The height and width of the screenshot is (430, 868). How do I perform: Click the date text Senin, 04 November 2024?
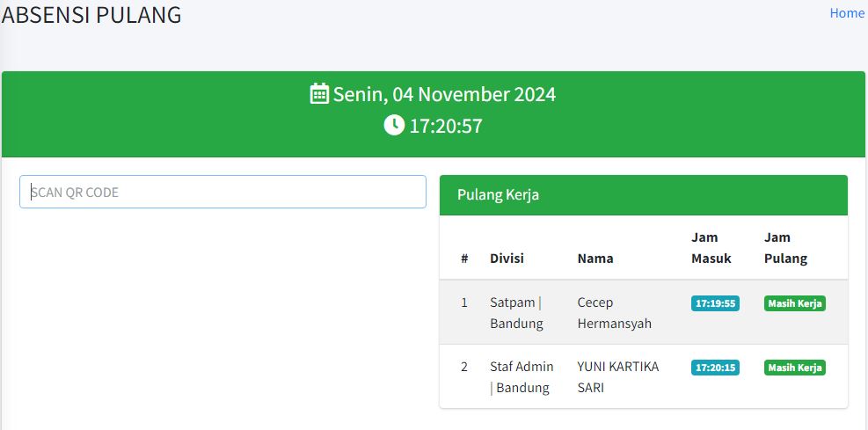point(444,94)
